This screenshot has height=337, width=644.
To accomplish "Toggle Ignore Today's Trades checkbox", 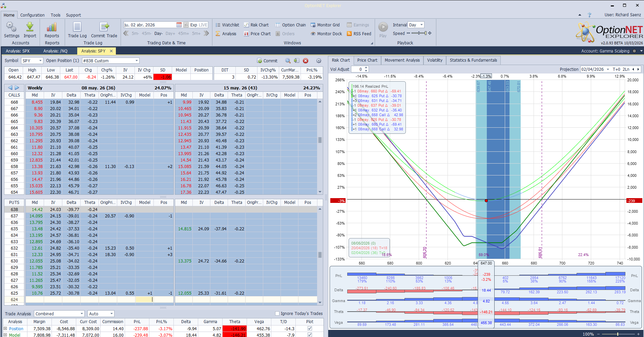I will click(277, 313).
